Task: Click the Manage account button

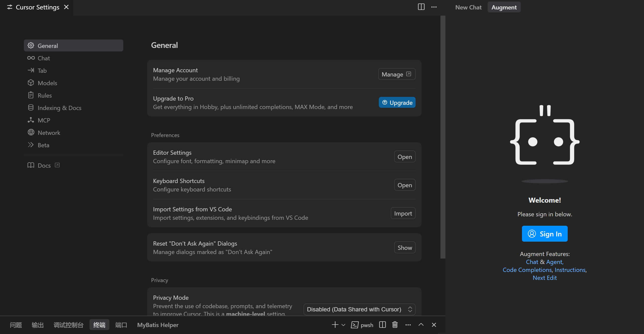Action: (x=397, y=74)
